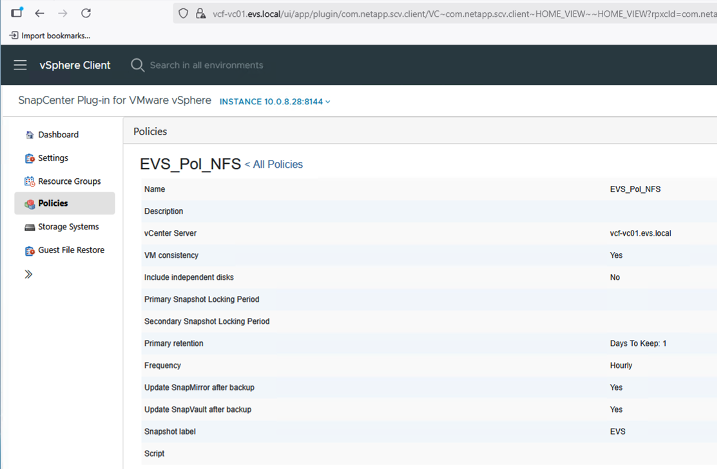Click the search magnifier icon
The image size is (718, 470).
point(137,65)
